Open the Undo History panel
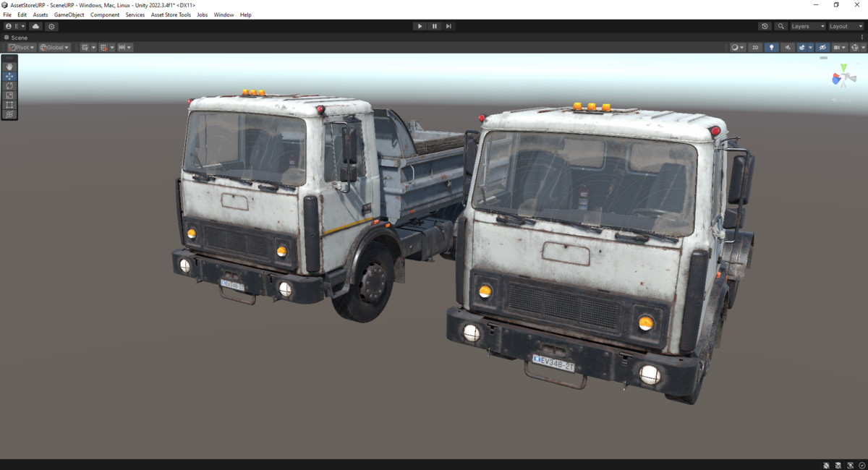868x470 pixels. [765, 25]
